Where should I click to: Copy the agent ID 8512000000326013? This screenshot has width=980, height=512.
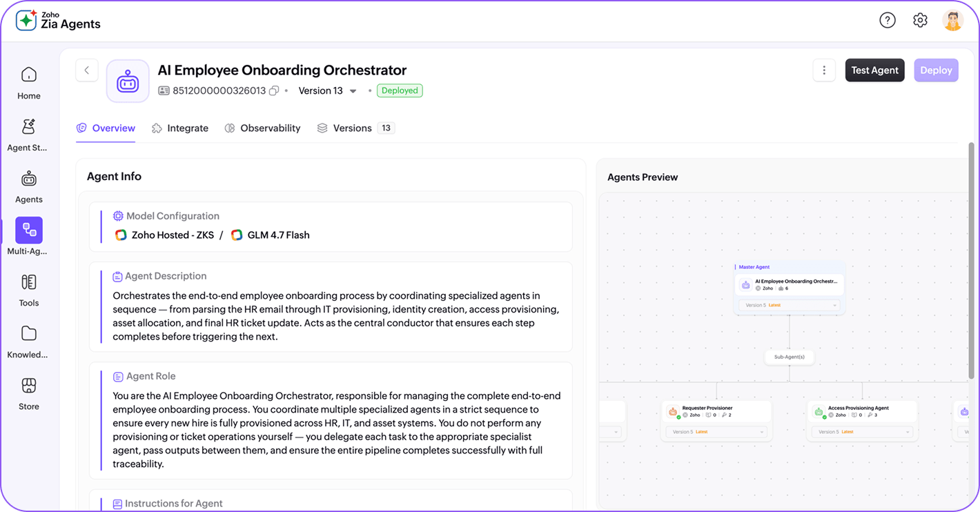274,90
